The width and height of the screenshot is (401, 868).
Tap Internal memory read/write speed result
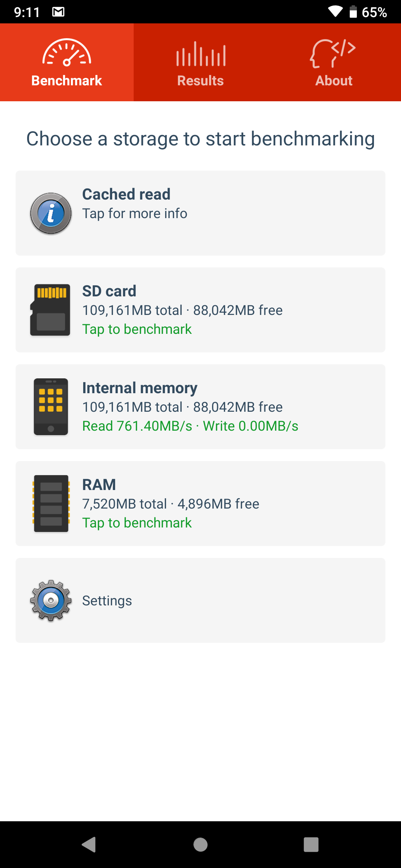point(190,426)
